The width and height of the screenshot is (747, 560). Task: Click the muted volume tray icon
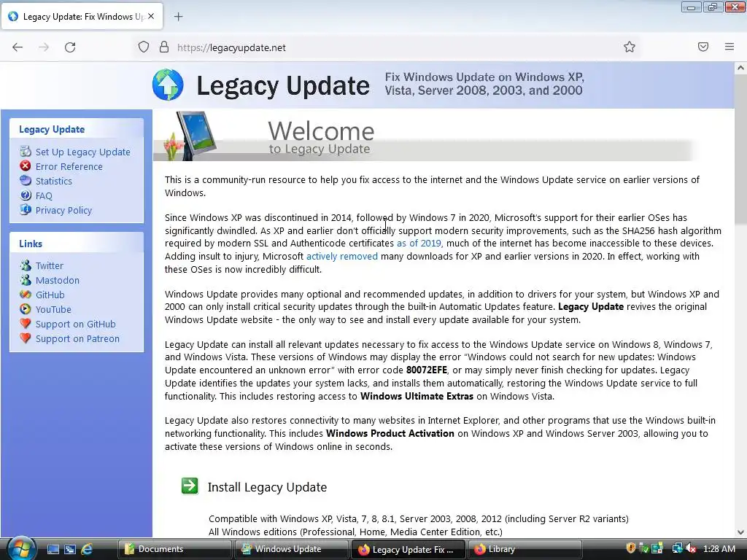[x=692, y=548]
